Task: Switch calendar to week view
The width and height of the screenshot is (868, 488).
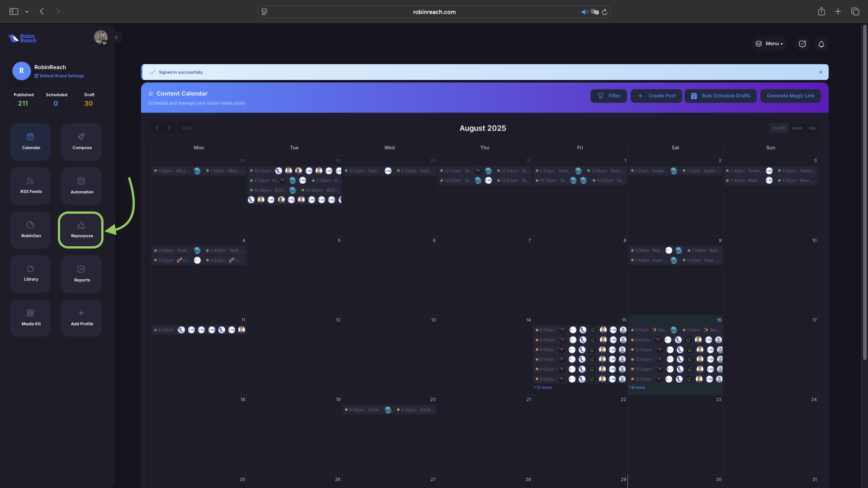Action: click(x=797, y=128)
